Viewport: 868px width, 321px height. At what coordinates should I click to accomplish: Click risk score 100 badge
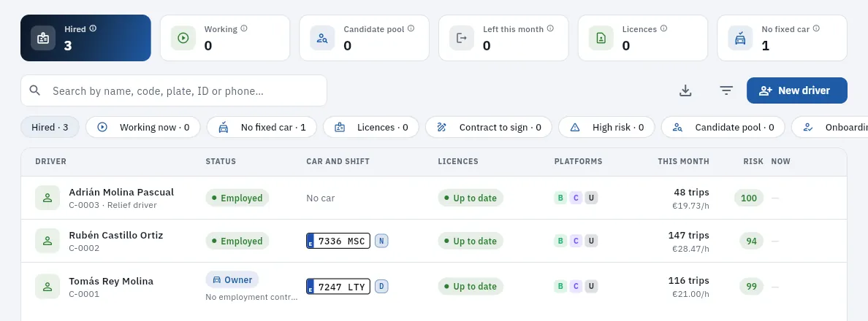pyautogui.click(x=749, y=198)
